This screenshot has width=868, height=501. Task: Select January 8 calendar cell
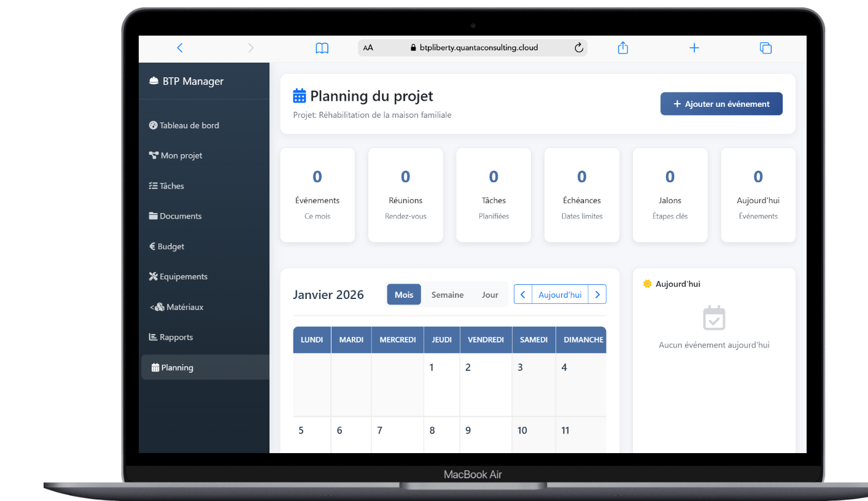441,442
